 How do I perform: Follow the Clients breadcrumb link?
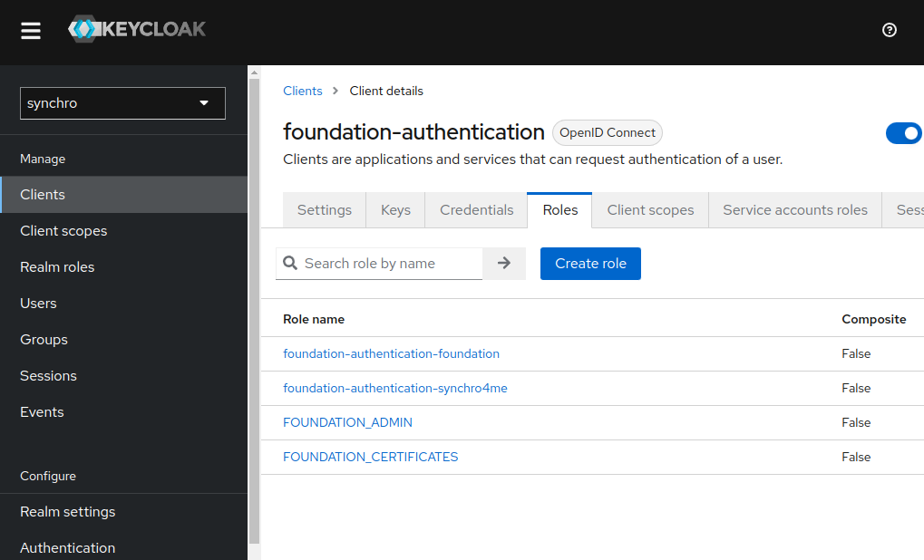302,91
